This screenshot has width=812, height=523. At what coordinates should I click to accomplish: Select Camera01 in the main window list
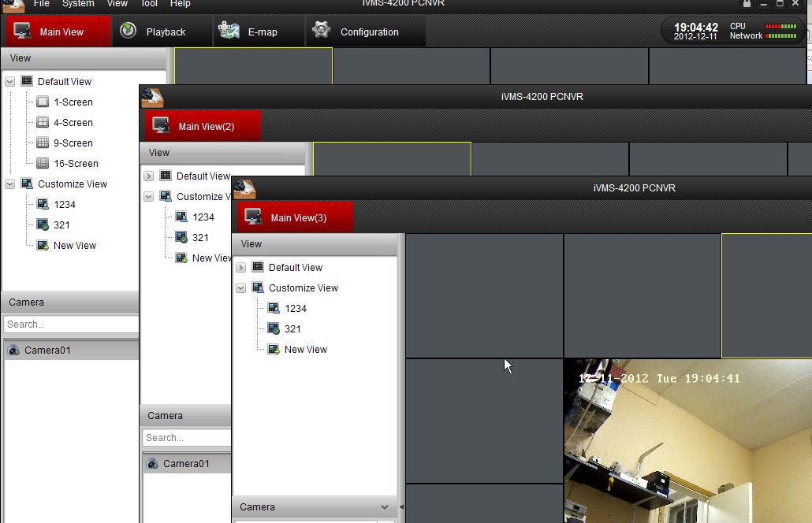coord(72,351)
